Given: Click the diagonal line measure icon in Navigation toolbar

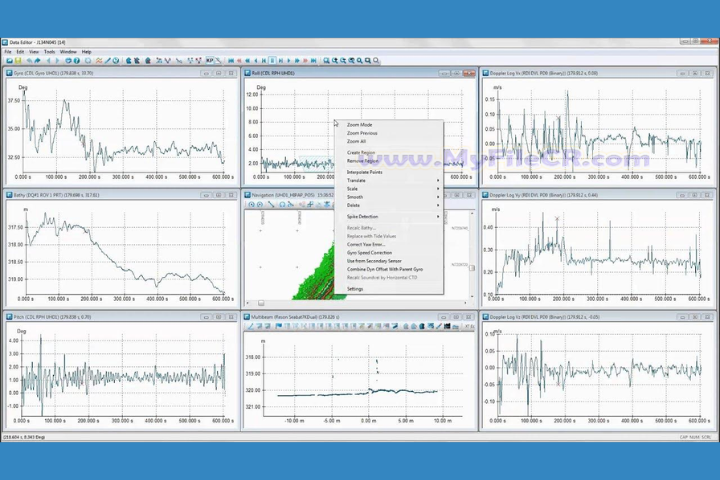Looking at the screenshot, I should point(271,204).
